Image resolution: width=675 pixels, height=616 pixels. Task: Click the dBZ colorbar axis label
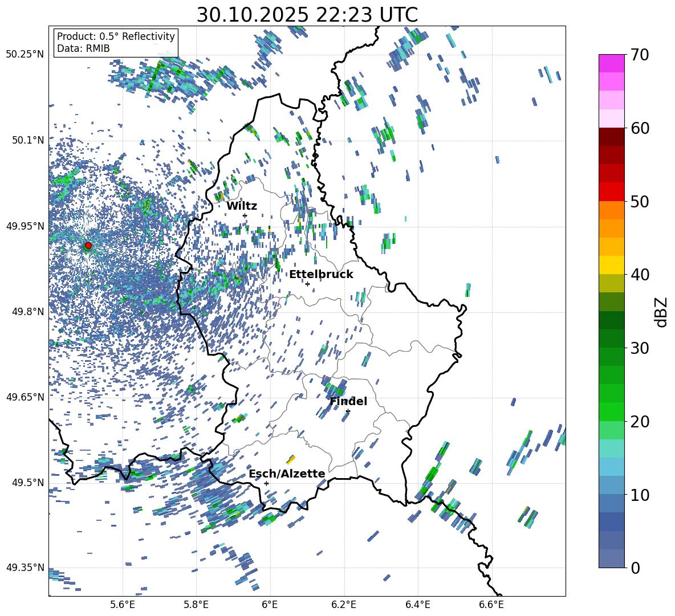click(662, 312)
